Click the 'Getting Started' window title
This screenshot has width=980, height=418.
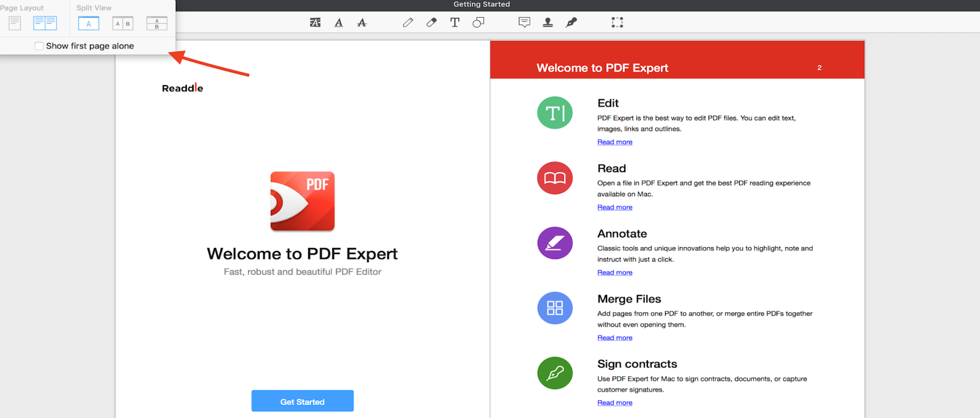point(481,4)
